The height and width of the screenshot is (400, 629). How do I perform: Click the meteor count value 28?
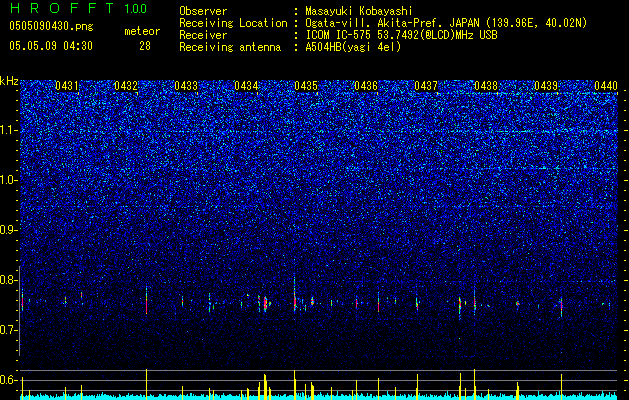pos(145,46)
